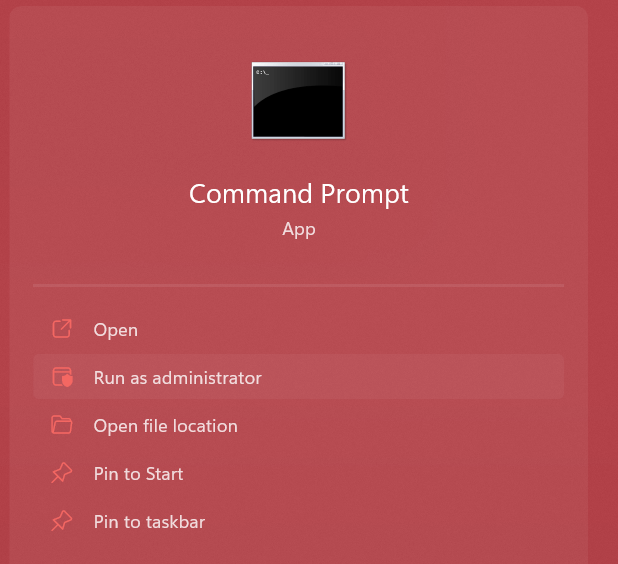Click the Pin to taskbar text label
This screenshot has width=618, height=564.
coord(149,522)
